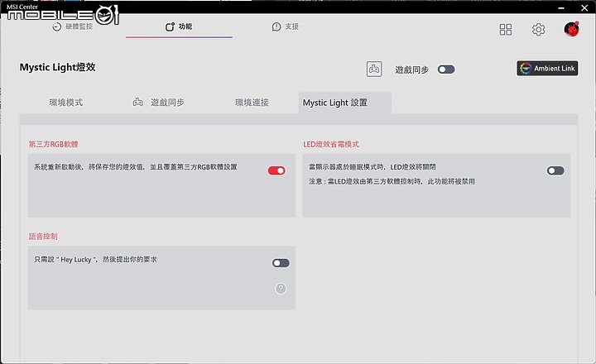Enable the Hey Lucky 語音控制 toggle

(x=281, y=263)
